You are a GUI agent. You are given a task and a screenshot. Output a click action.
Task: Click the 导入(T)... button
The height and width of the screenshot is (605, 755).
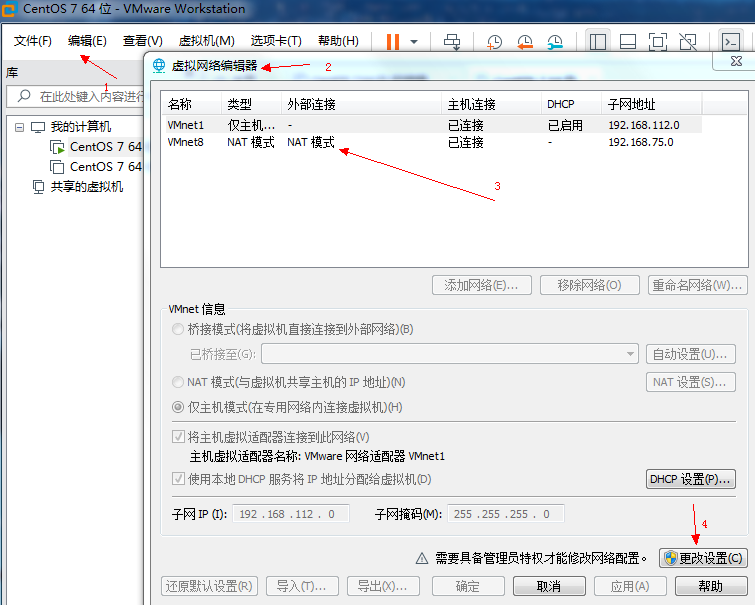click(302, 586)
